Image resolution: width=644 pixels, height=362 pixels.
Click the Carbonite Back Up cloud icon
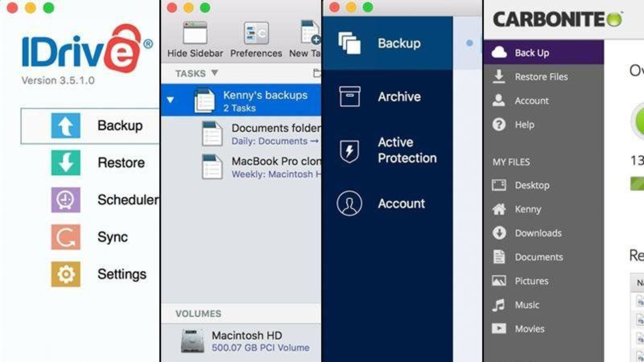[499, 53]
